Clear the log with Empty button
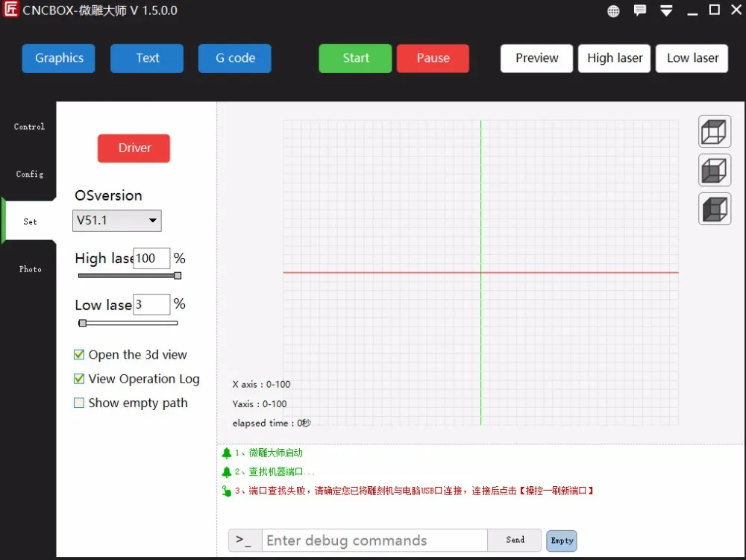The height and width of the screenshot is (560, 746). coord(562,541)
